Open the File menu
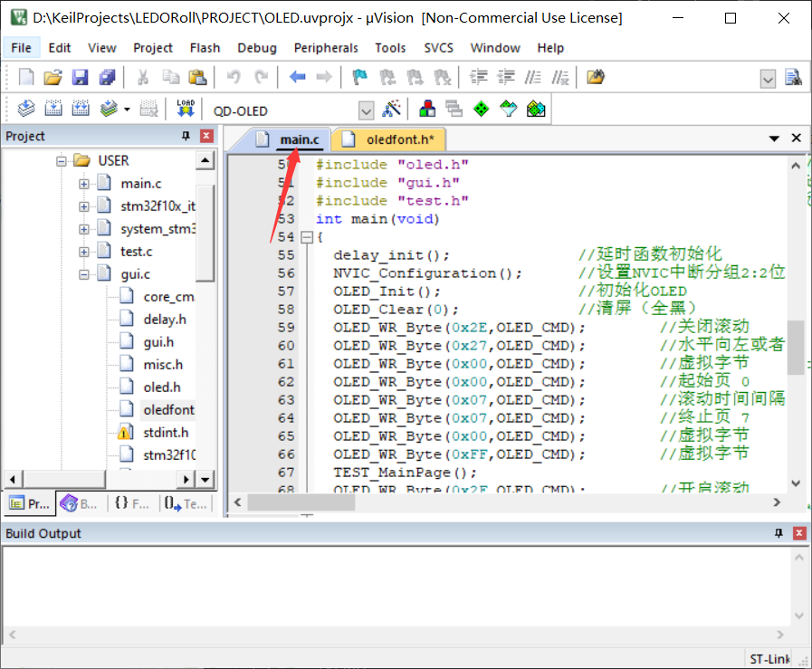Viewport: 812px width, 669px height. pyautogui.click(x=21, y=48)
